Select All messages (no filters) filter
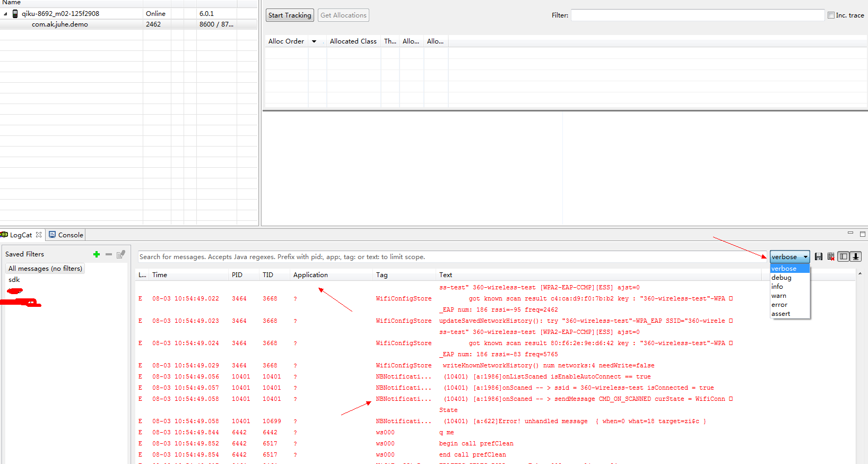The image size is (868, 464). pyautogui.click(x=45, y=269)
